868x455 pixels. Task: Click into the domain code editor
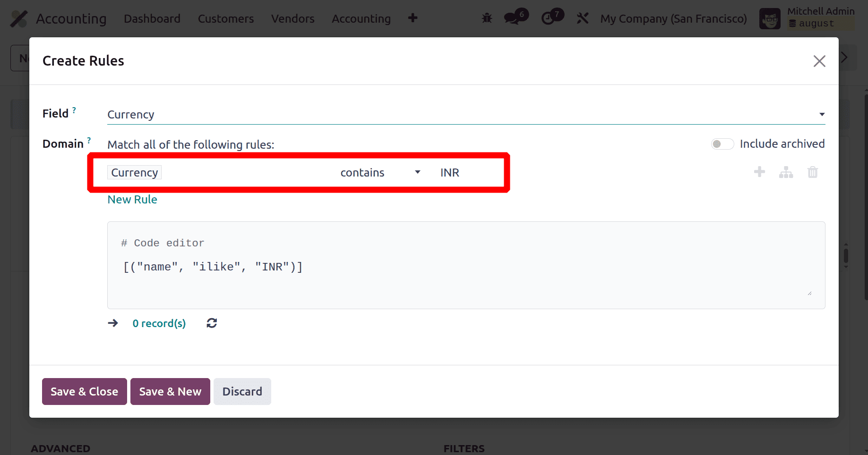point(466,265)
